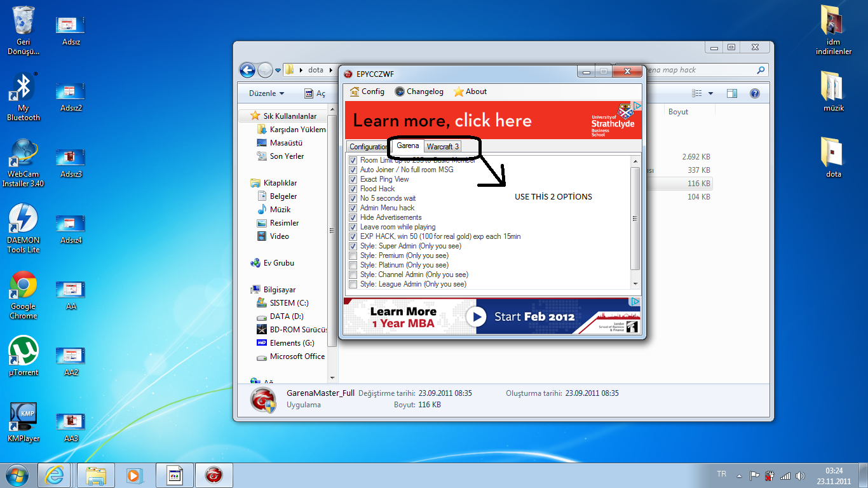
Task: Toggle Hide Advertisements checkbox
Action: coord(353,217)
